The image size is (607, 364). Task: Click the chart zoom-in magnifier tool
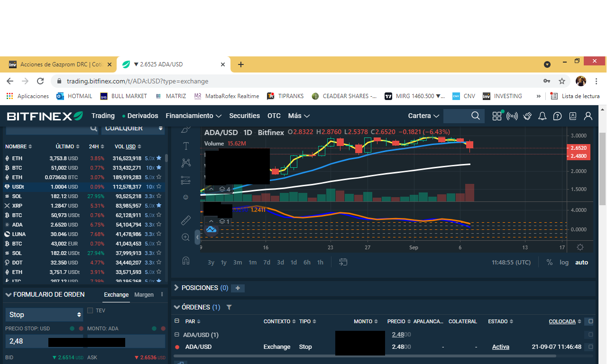[x=186, y=237]
